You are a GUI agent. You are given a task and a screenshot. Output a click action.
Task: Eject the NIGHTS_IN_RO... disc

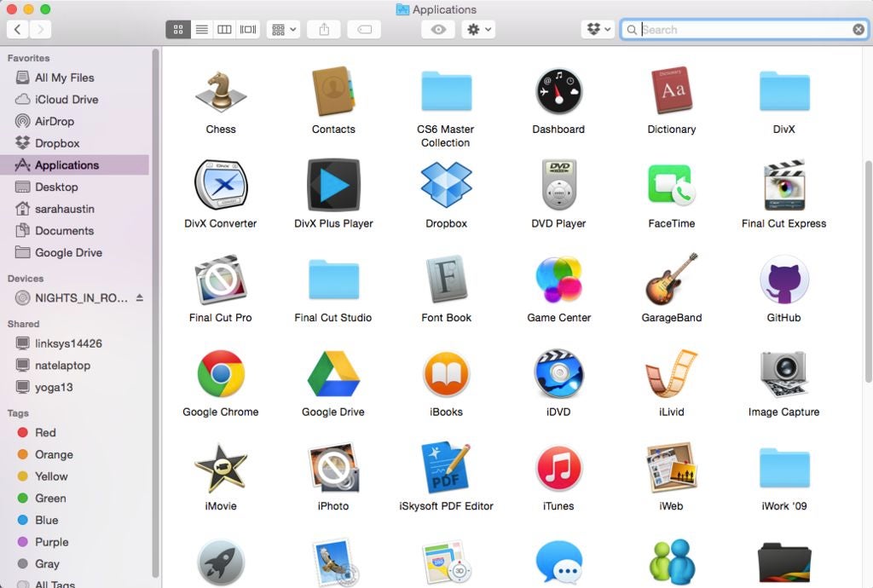(140, 297)
